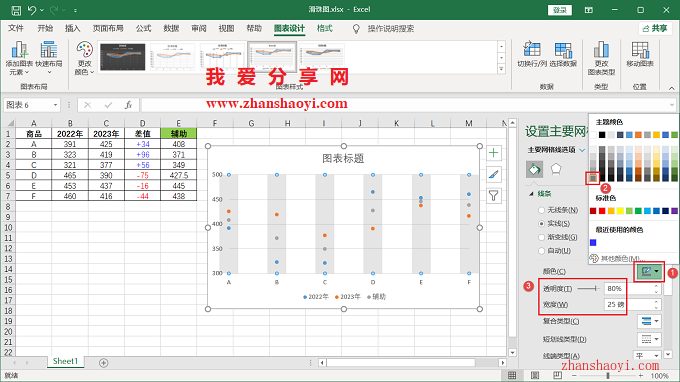Image resolution: width=680 pixels, height=382 pixels.
Task: Select the Sheet1 worksheet tab
Action: pos(65,361)
